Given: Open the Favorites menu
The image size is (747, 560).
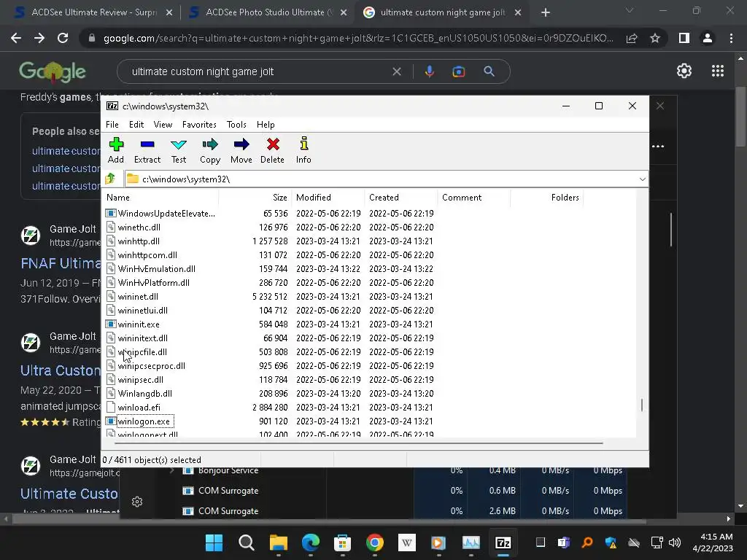Looking at the screenshot, I should coord(199,124).
